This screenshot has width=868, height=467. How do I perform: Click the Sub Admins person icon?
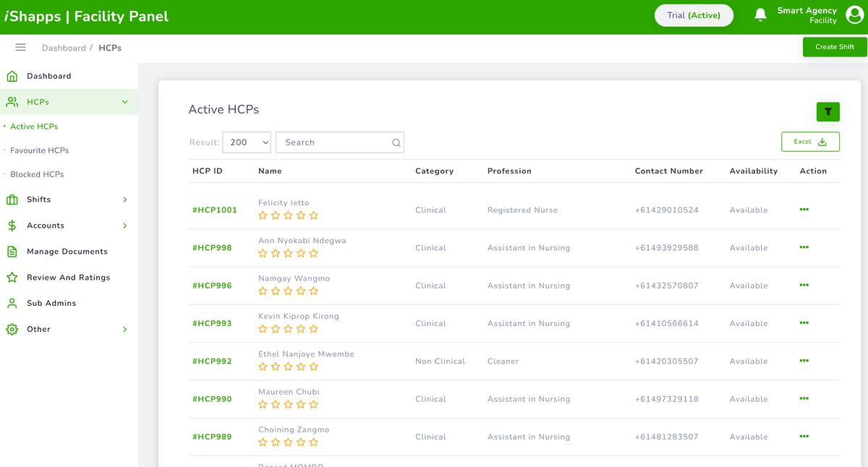(12, 303)
